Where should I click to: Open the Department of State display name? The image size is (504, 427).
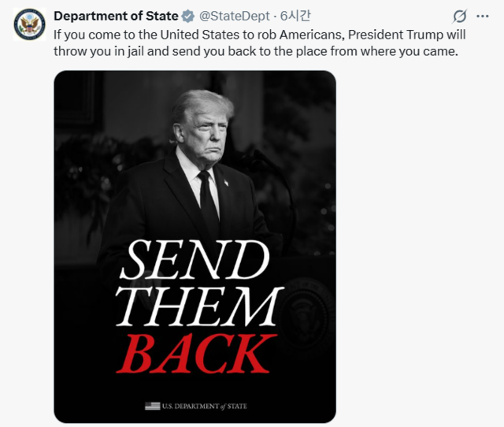pyautogui.click(x=116, y=16)
